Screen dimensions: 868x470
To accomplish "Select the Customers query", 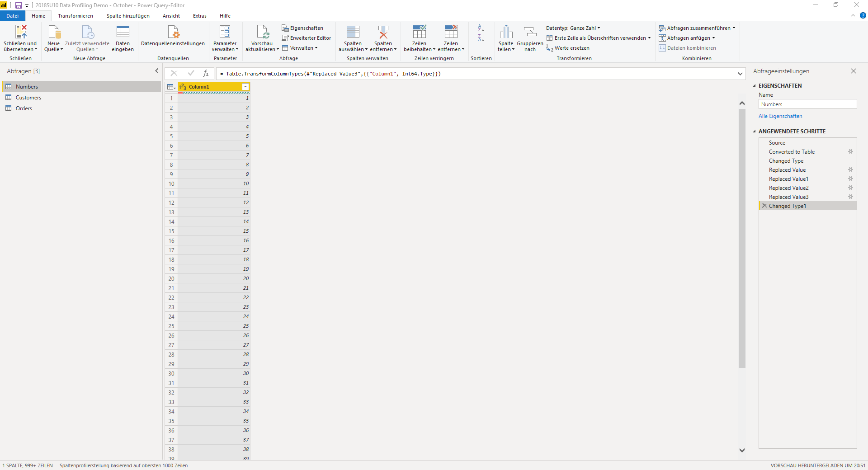I will click(x=81, y=98).
